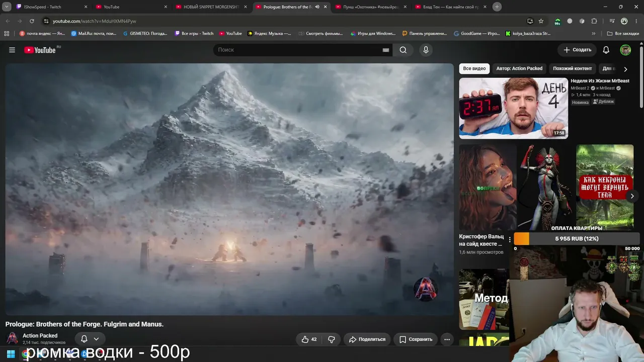This screenshot has width=644, height=362.
Task: Reload the page in Chrome
Action: pyautogui.click(x=32, y=21)
